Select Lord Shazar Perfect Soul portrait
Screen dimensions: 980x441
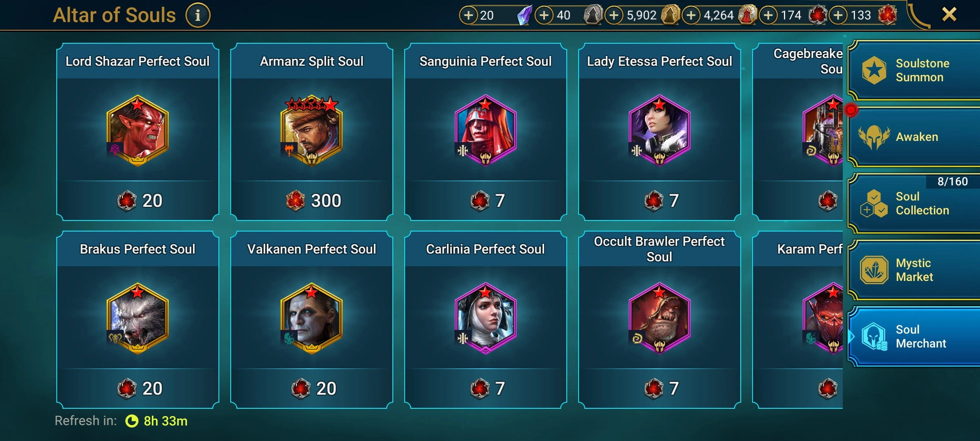point(138,131)
